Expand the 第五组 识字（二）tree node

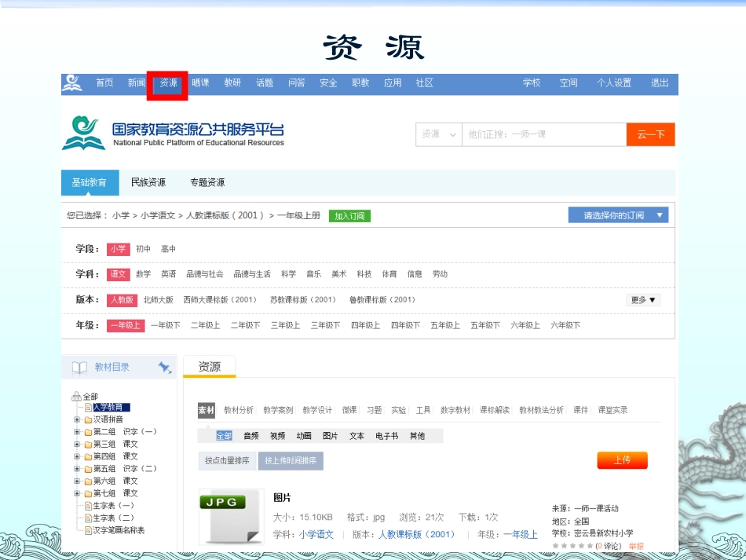pos(77,469)
